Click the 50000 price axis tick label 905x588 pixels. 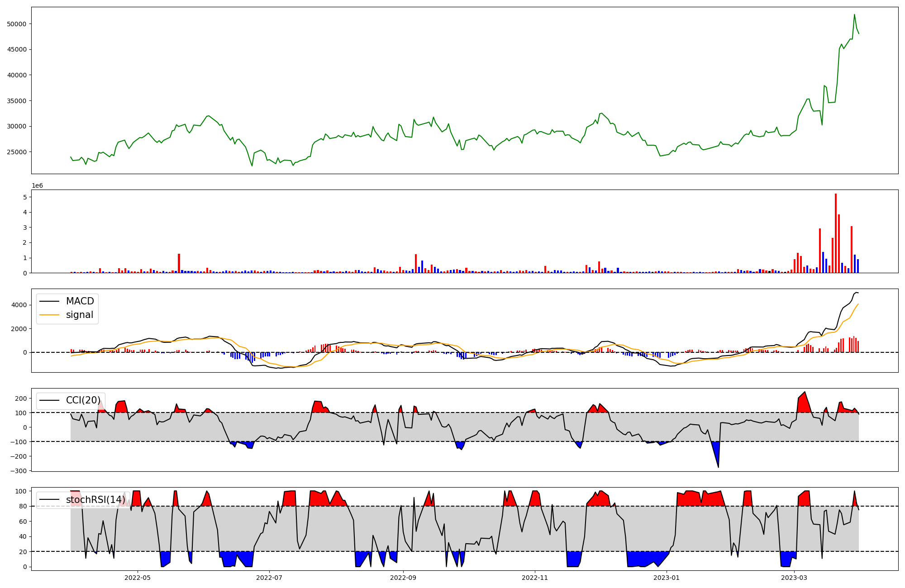click(x=17, y=24)
